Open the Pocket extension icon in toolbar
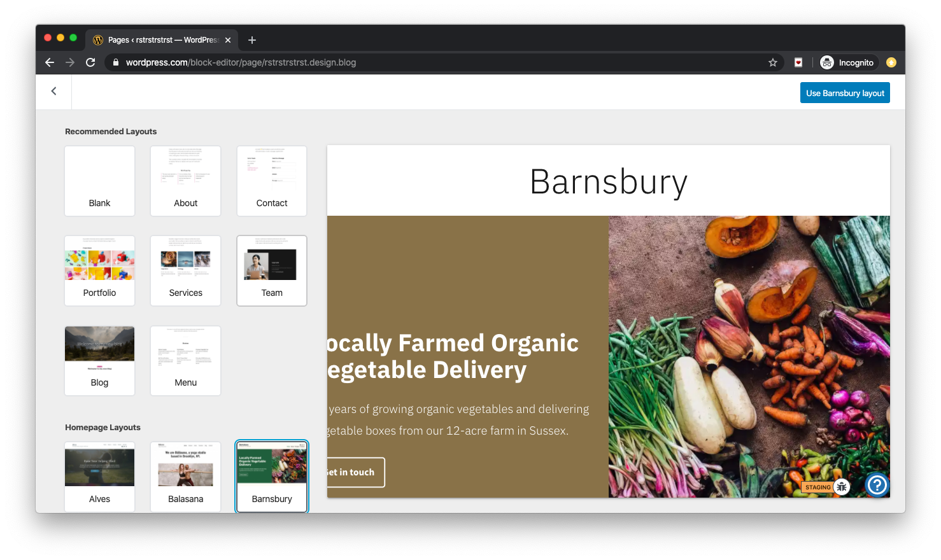 (798, 62)
